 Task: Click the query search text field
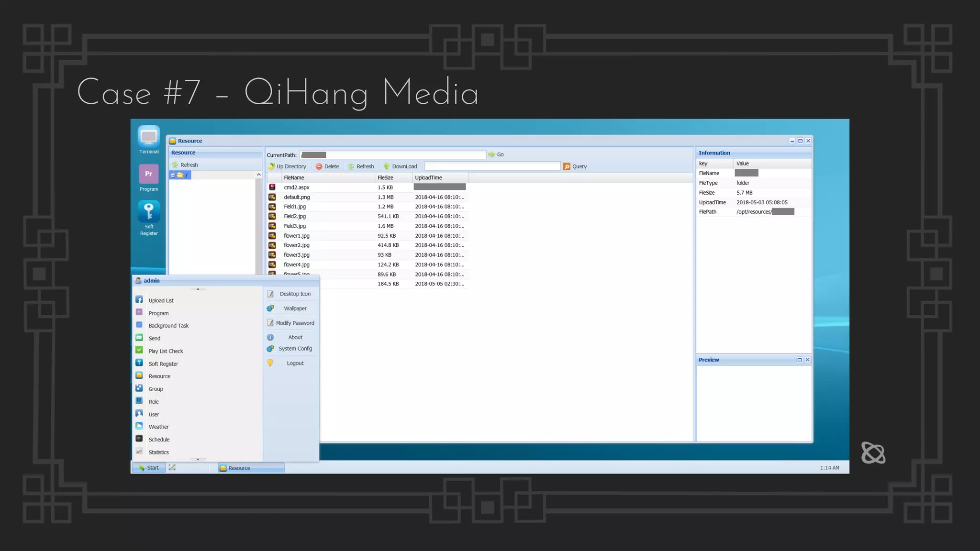point(492,166)
